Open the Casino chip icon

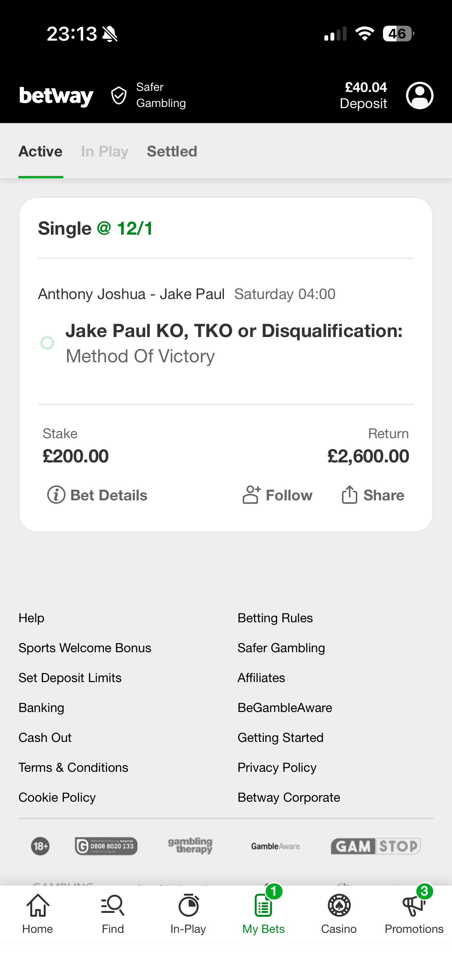(339, 906)
